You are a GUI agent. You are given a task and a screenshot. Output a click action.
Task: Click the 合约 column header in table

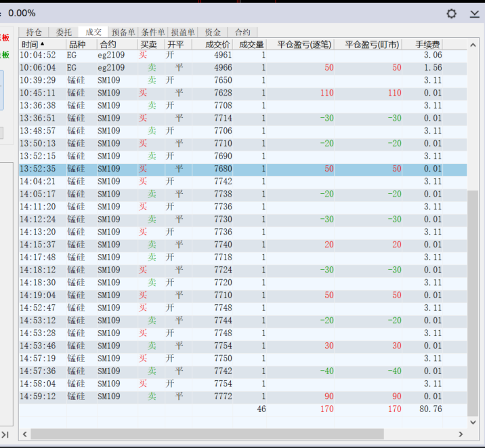(x=117, y=45)
